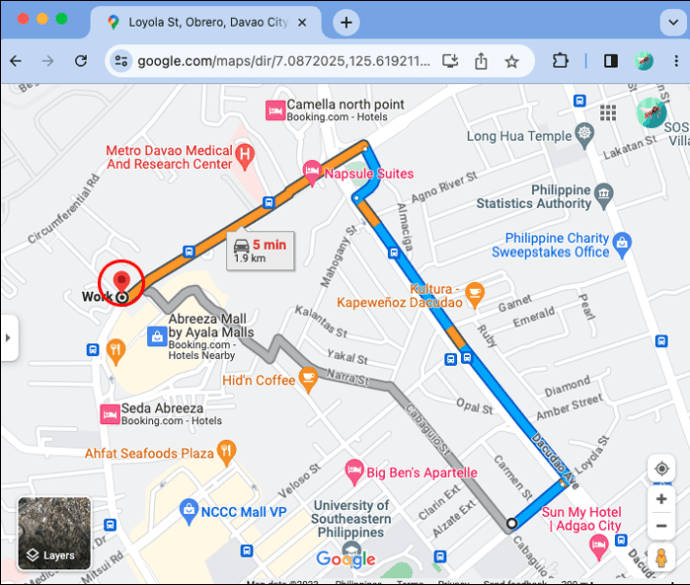Click the address bar URL
Image resolution: width=690 pixels, height=585 pixels.
coord(284,61)
